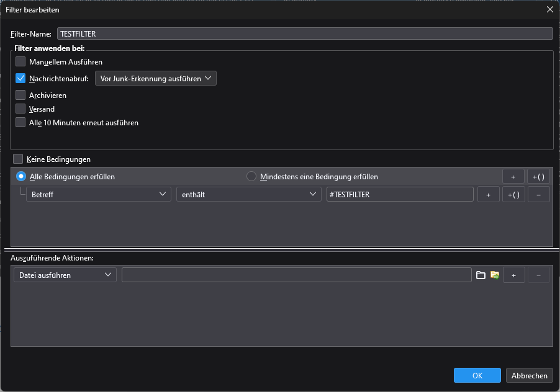Screen dimensions: 560x392
Task: Add a top-level condition group with +()
Action: [538, 177]
